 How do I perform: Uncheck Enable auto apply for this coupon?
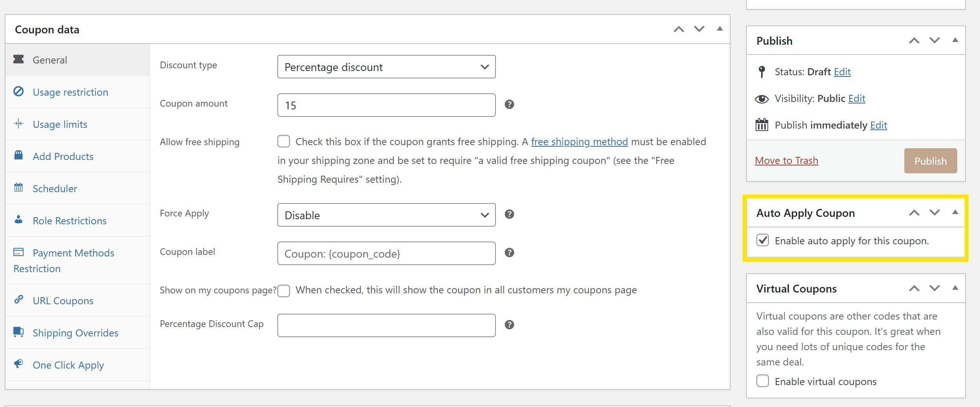(763, 240)
